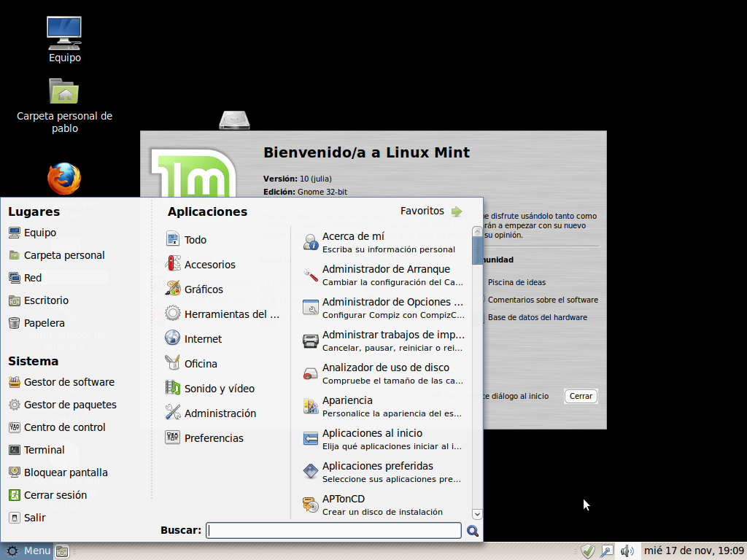Open the update manager shield icon

588,551
